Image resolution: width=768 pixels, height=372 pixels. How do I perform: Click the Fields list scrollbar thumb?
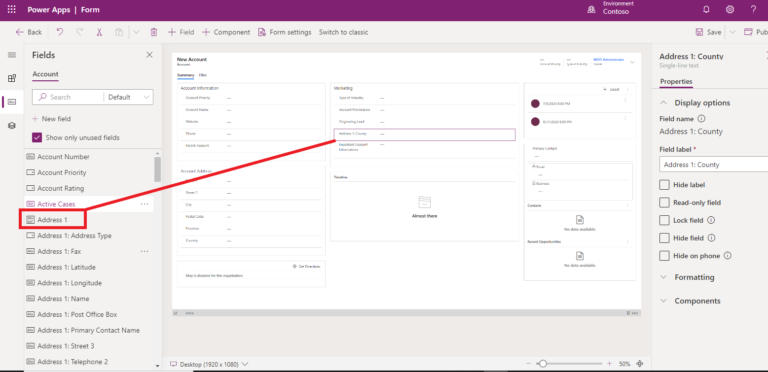pos(157,169)
